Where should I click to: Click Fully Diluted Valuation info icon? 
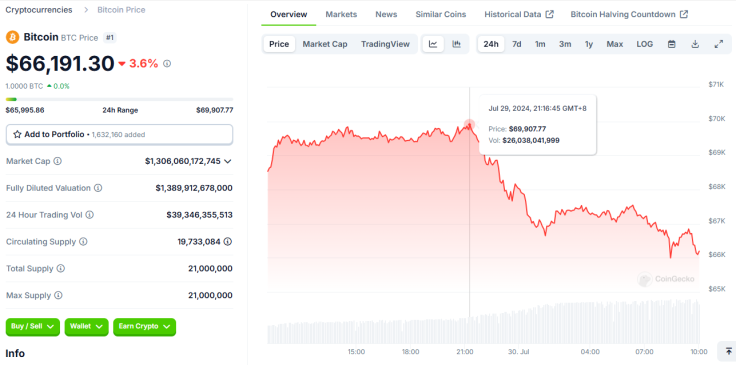(x=98, y=188)
